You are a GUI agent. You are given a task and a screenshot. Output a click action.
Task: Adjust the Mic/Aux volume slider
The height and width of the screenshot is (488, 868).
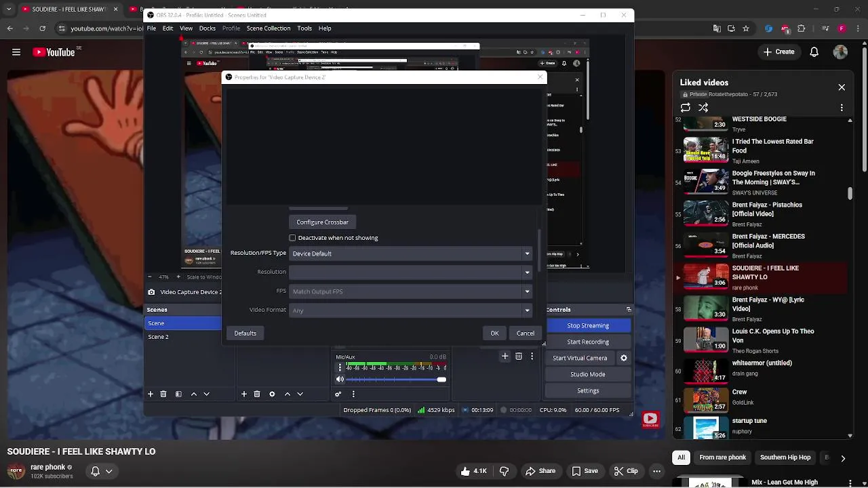click(397, 380)
